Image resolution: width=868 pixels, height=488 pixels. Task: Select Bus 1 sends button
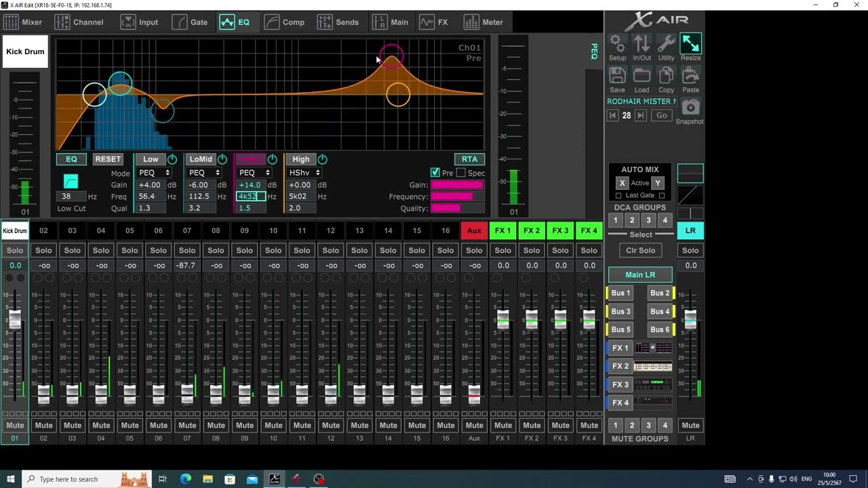(x=620, y=293)
